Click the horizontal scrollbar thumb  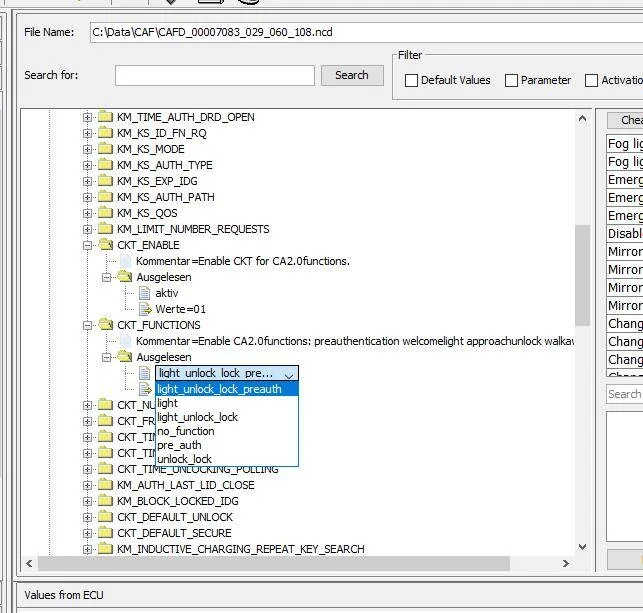pyautogui.click(x=274, y=563)
